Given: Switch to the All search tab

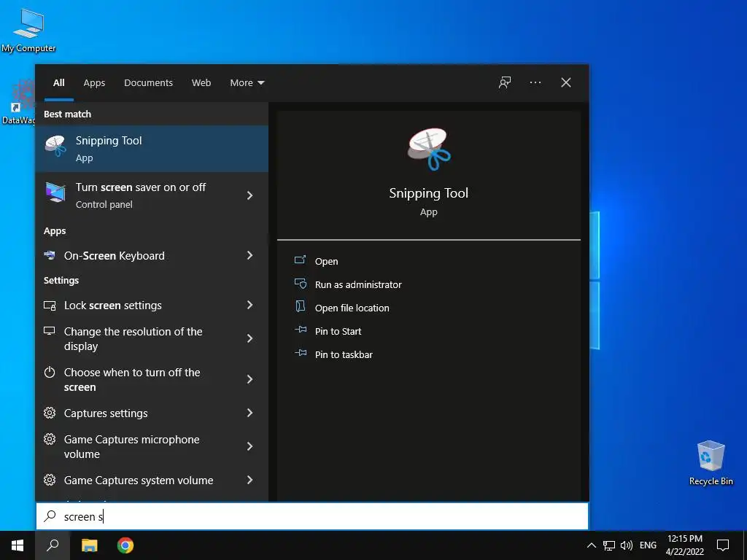Looking at the screenshot, I should 59,83.
